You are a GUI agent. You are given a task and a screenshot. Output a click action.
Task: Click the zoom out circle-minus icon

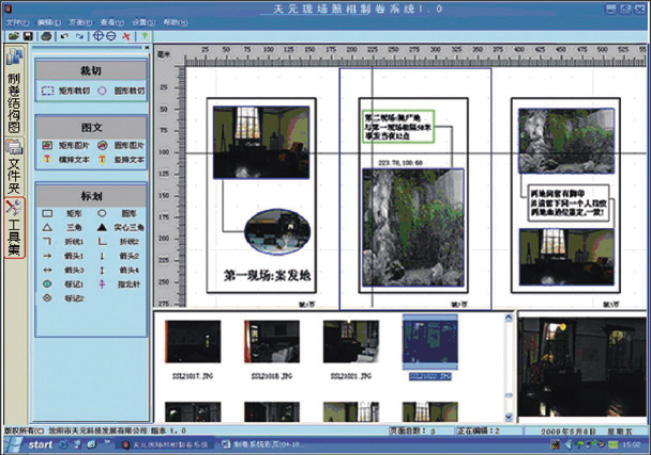111,36
